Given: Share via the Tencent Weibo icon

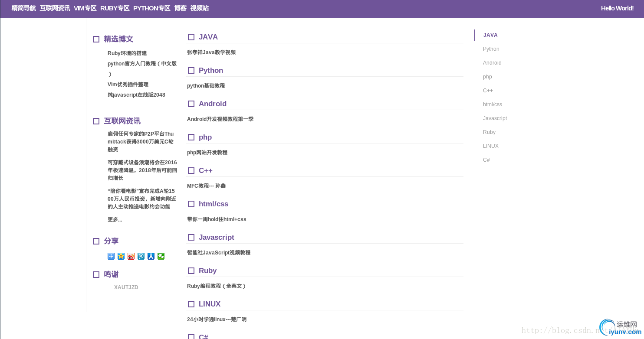Looking at the screenshot, I should click(x=141, y=256).
